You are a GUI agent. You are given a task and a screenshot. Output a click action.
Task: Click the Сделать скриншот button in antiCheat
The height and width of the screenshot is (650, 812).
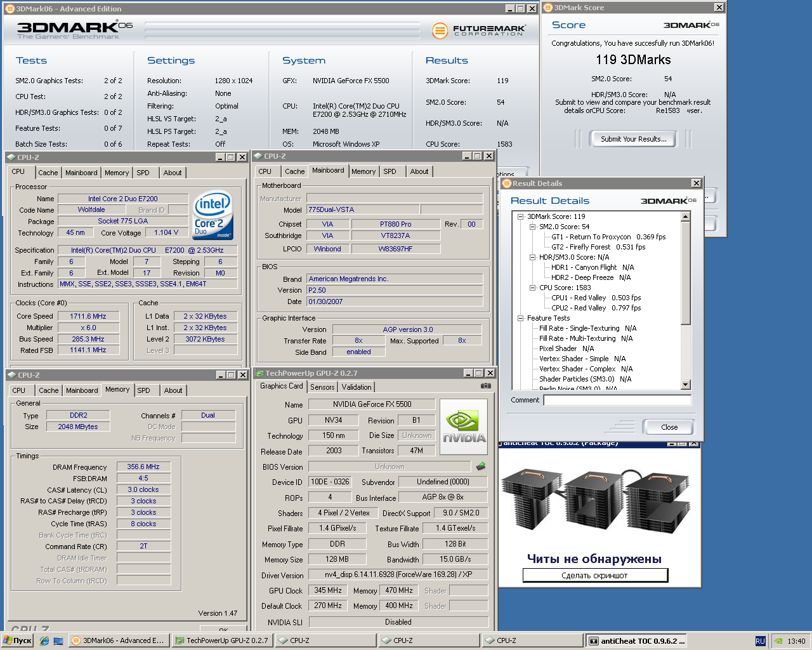point(595,575)
